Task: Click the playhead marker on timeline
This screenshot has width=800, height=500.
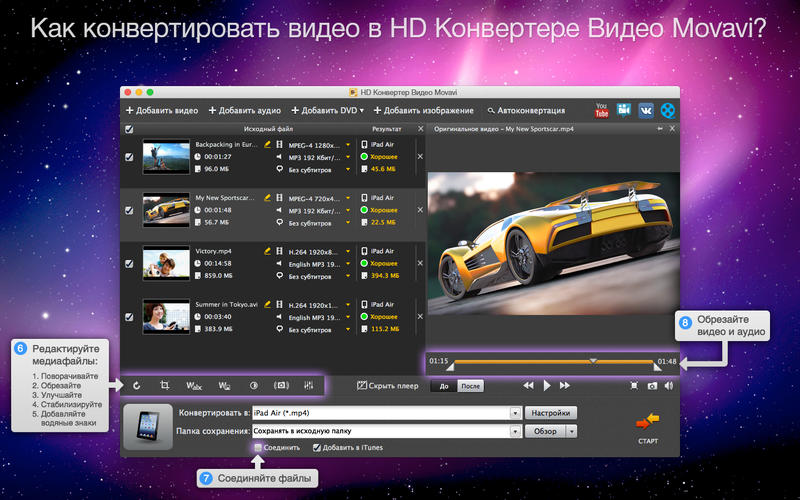Action: coord(593,361)
